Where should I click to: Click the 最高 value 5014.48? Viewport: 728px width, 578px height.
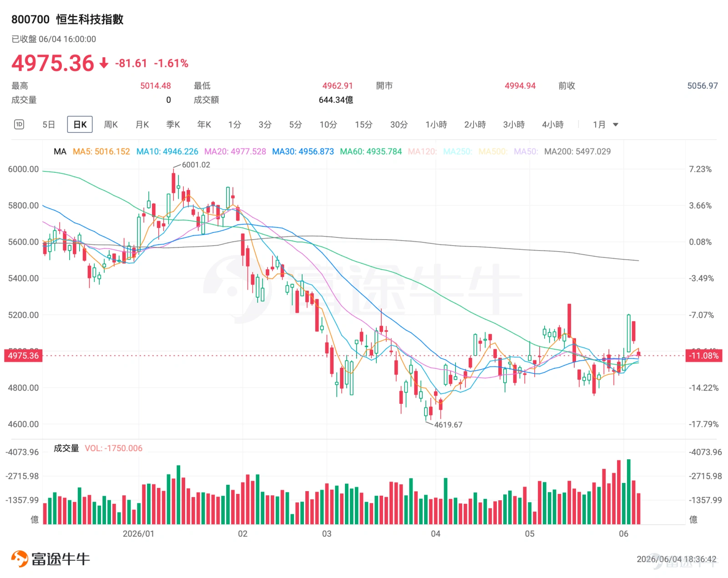click(156, 86)
